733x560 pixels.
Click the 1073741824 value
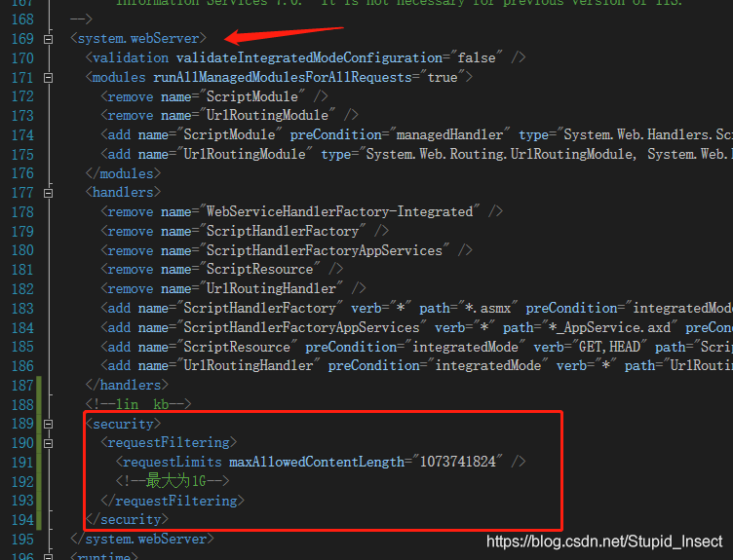point(458,462)
